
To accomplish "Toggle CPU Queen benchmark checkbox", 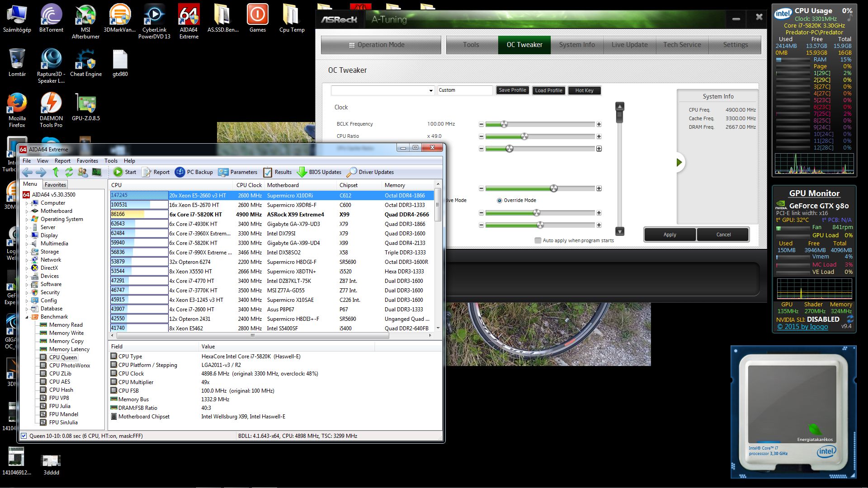I will click(x=43, y=357).
